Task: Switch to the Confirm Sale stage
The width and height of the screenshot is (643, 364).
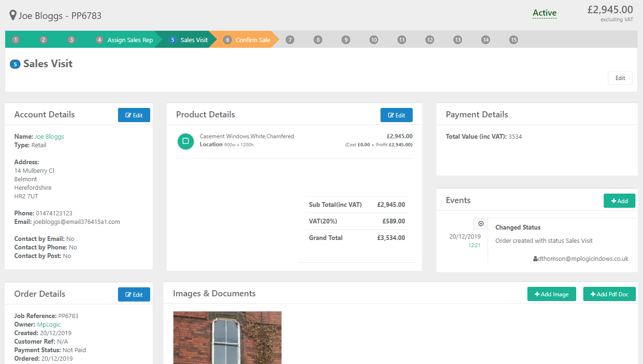Action: (x=247, y=40)
